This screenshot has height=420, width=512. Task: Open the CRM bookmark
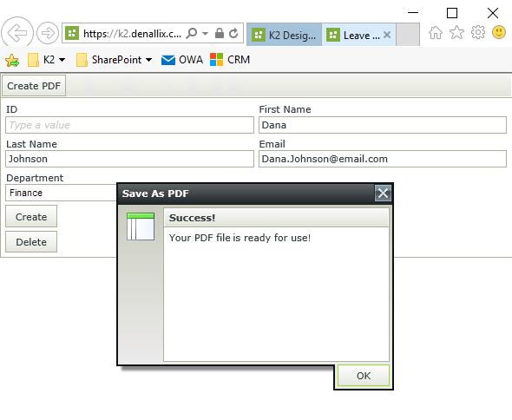tap(230, 60)
